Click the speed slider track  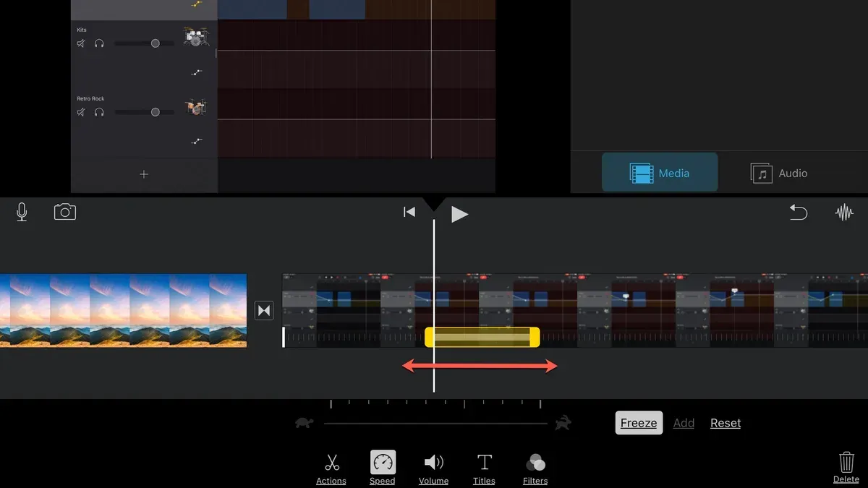(435, 424)
